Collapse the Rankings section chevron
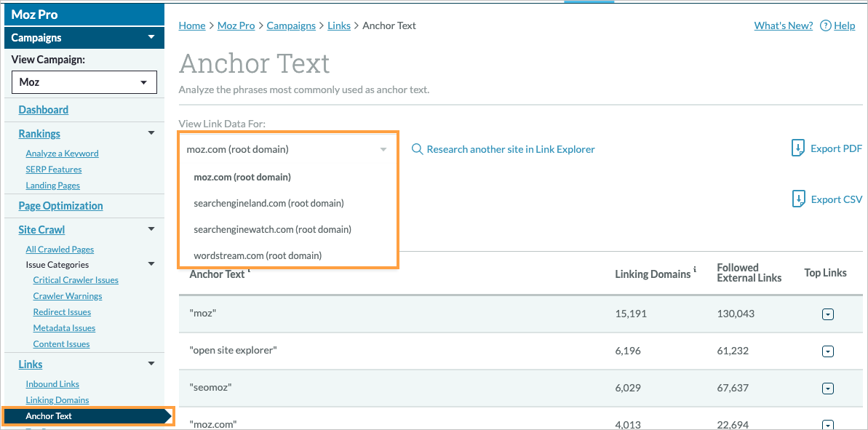 click(152, 133)
